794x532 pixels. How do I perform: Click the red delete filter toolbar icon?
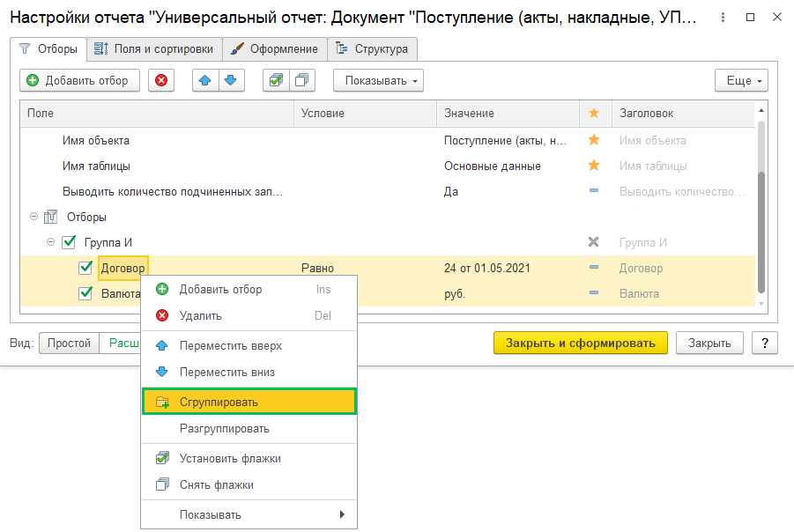coord(161,80)
